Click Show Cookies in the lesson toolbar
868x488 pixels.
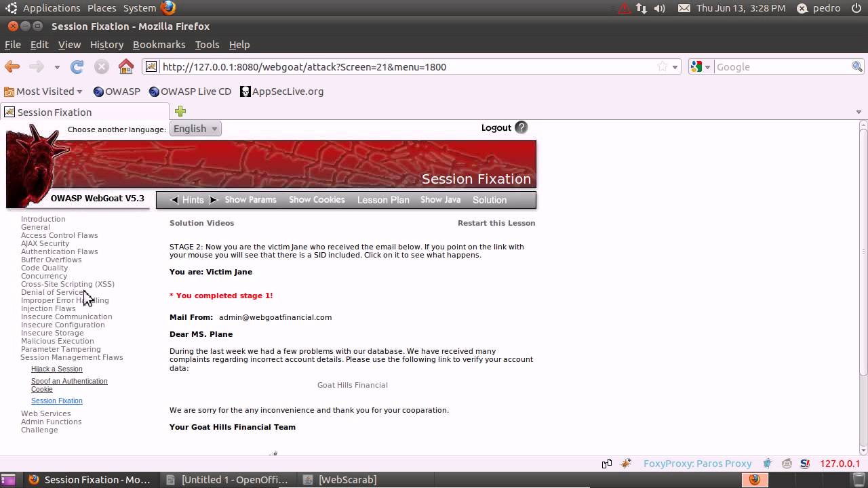(x=317, y=200)
